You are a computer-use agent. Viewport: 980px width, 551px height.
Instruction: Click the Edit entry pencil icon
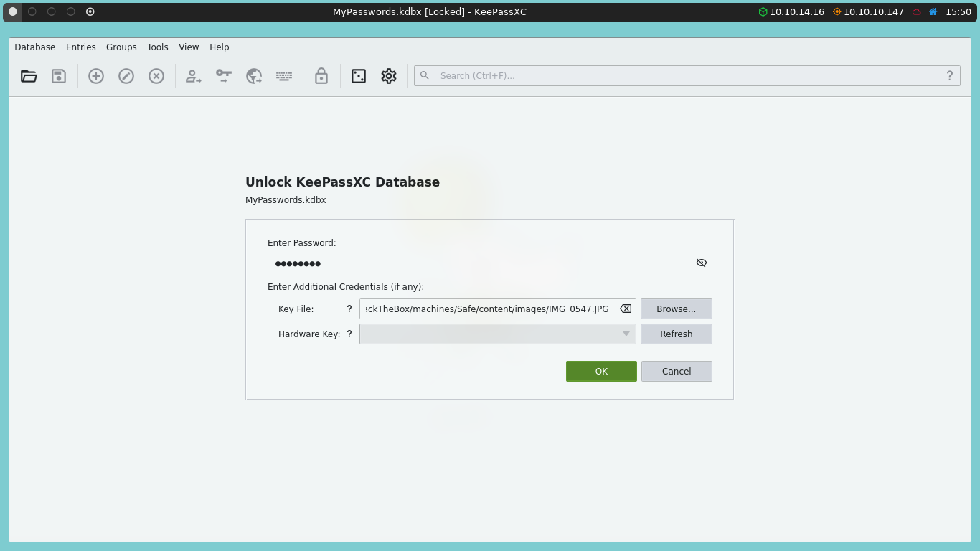pyautogui.click(x=126, y=76)
